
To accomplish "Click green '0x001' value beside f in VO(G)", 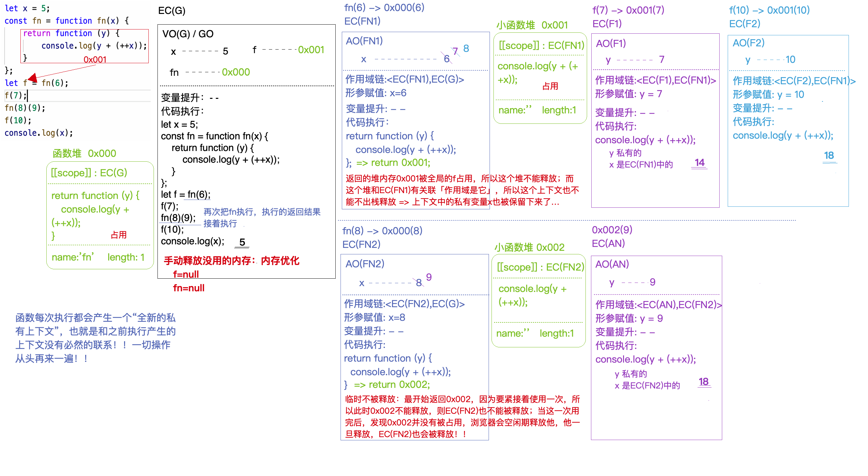I will [311, 50].
